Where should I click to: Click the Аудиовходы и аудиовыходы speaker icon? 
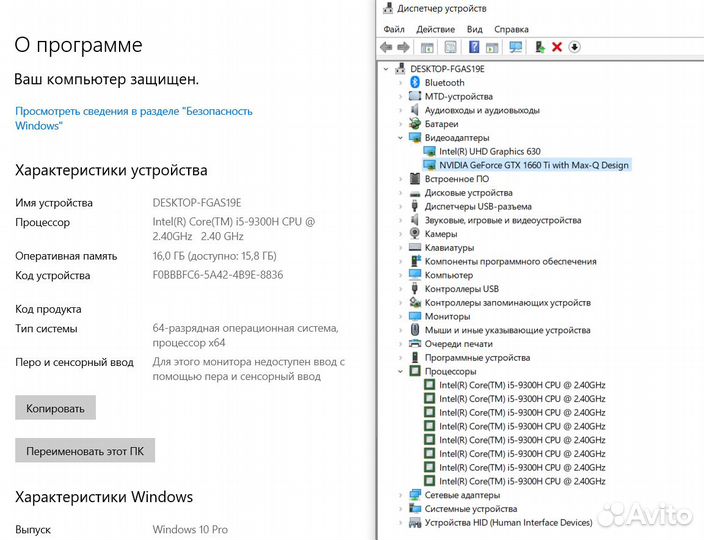pos(415,110)
